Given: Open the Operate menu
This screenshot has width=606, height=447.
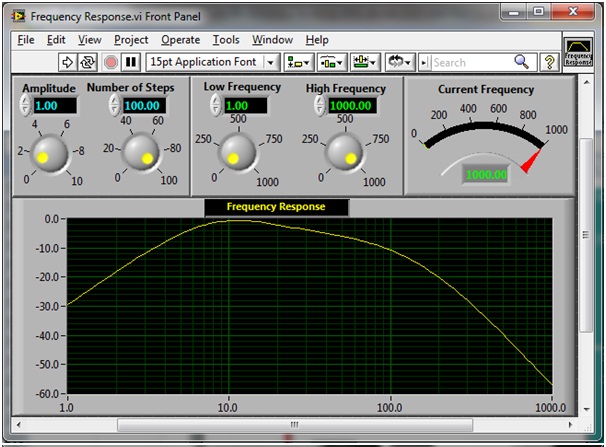Looking at the screenshot, I should (x=180, y=40).
